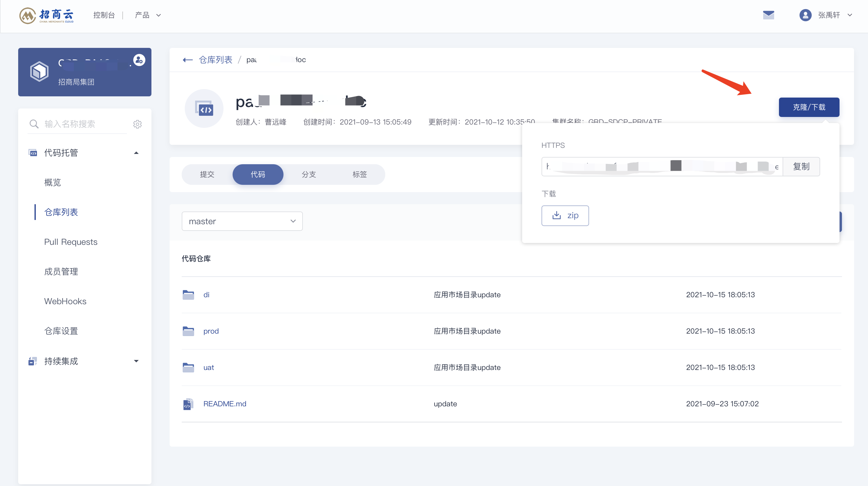Open the mail notifications icon
Image resolution: width=868 pixels, height=486 pixels.
(768, 15)
